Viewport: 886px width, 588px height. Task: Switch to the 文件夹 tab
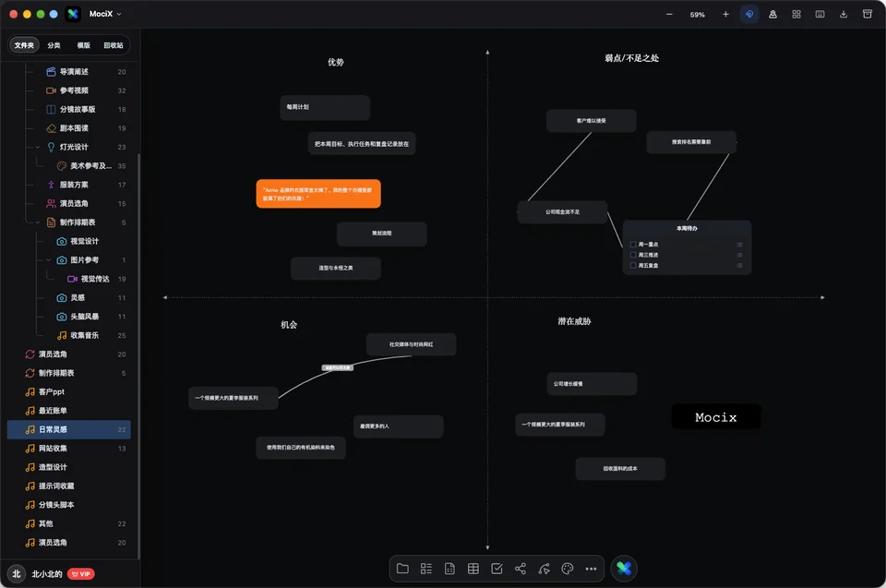click(24, 45)
